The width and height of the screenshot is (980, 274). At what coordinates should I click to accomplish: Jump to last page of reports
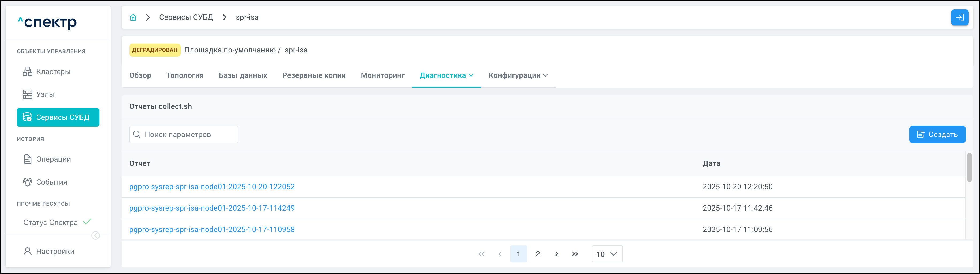[575, 254]
